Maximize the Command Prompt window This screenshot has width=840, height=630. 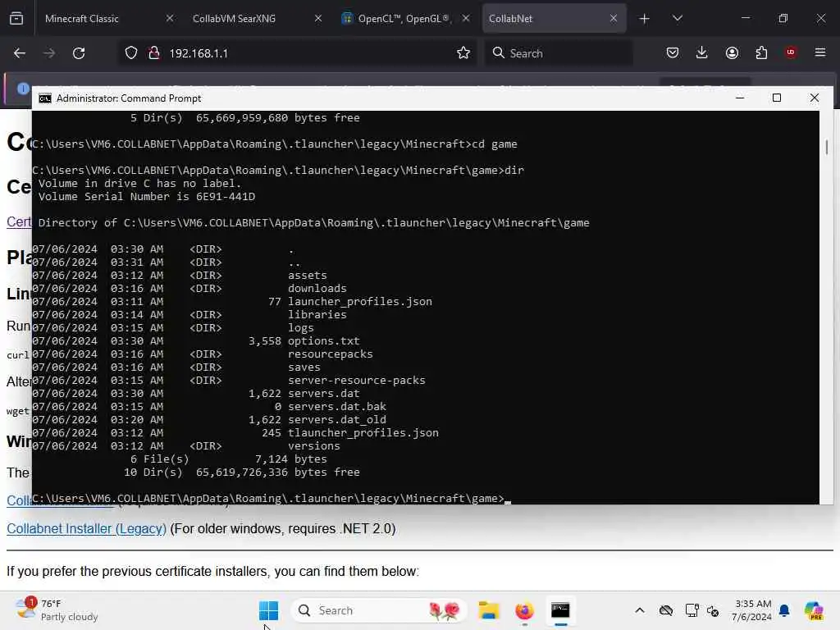pos(777,98)
